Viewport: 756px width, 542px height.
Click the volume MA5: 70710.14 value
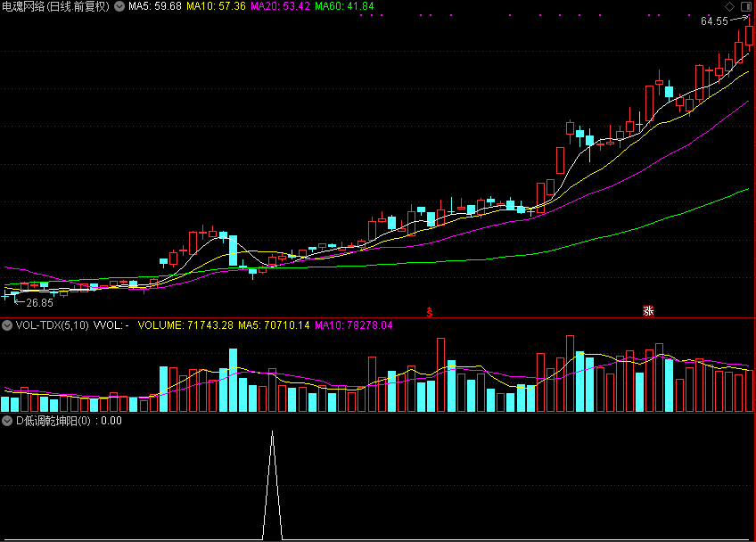274,325
